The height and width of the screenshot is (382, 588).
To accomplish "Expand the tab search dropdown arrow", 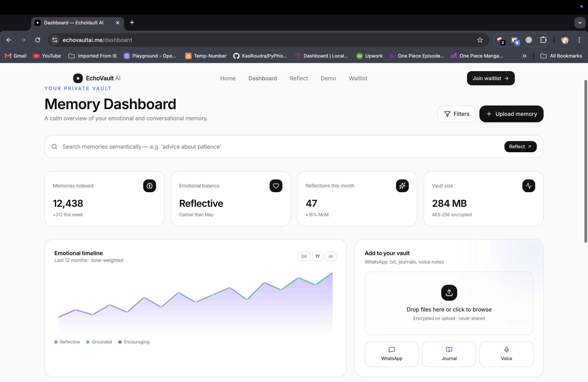I will pos(580,23).
